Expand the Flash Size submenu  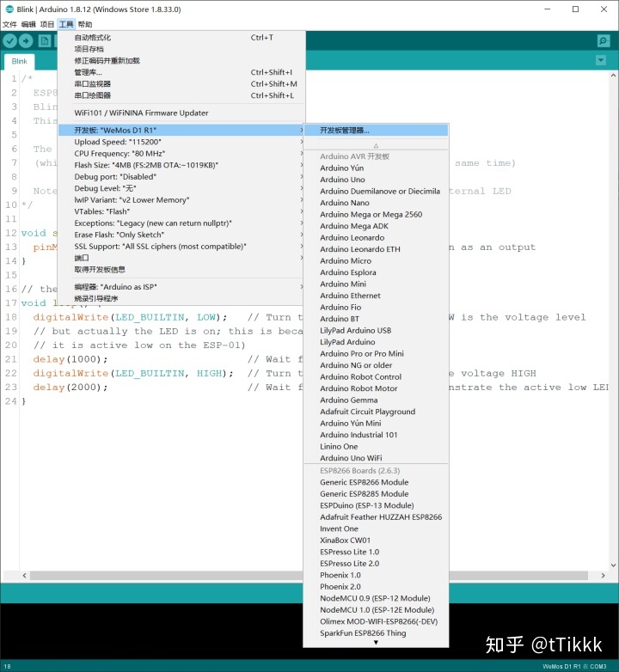click(x=181, y=165)
